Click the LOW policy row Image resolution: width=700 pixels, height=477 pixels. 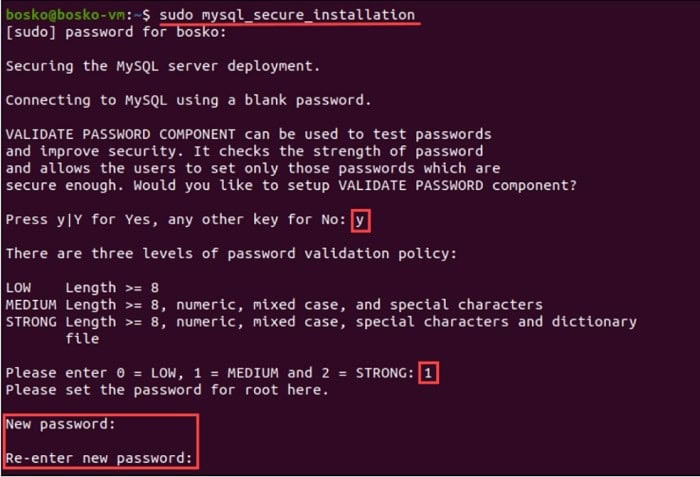coord(83,288)
